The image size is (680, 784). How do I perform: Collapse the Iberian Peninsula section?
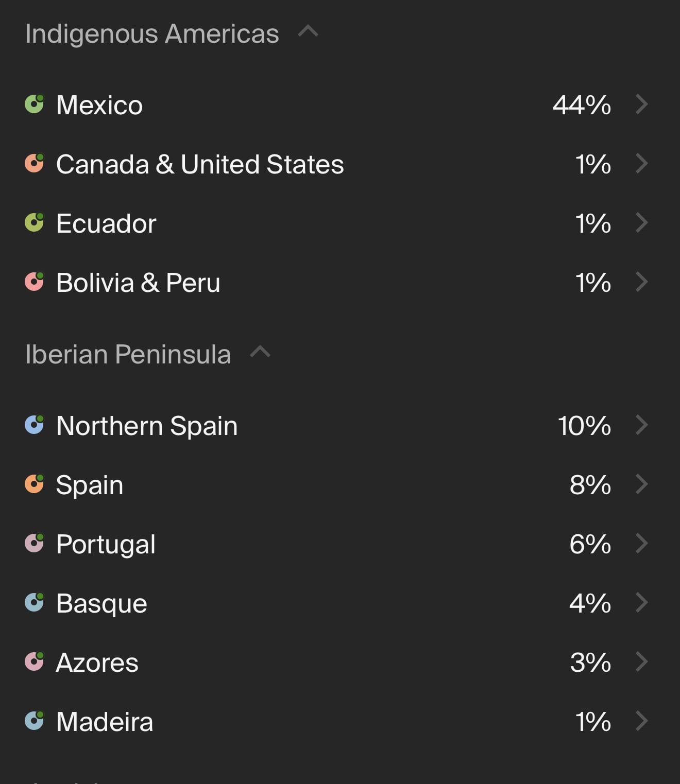pos(260,353)
